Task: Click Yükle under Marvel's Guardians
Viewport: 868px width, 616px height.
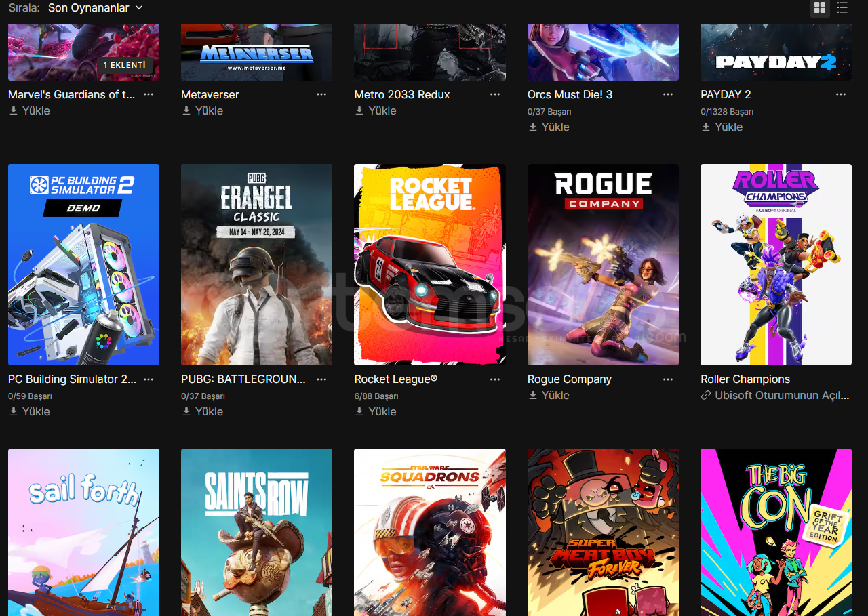Action: [30, 110]
